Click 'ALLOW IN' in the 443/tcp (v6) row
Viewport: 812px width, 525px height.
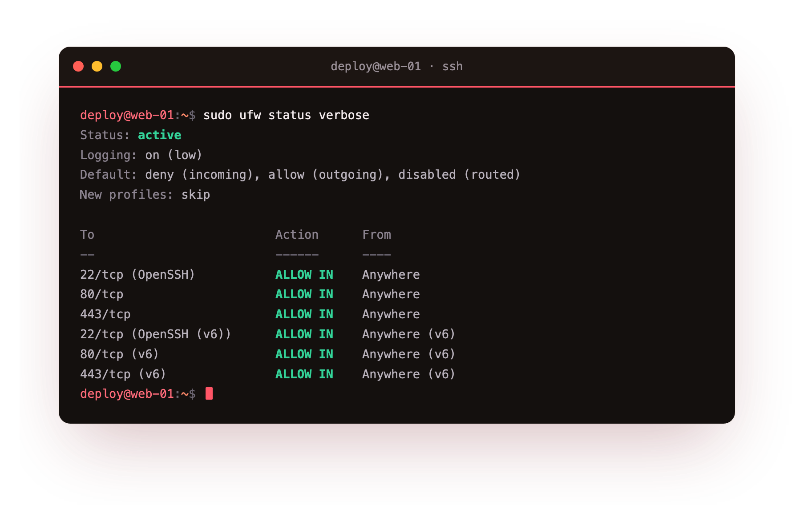coord(304,374)
